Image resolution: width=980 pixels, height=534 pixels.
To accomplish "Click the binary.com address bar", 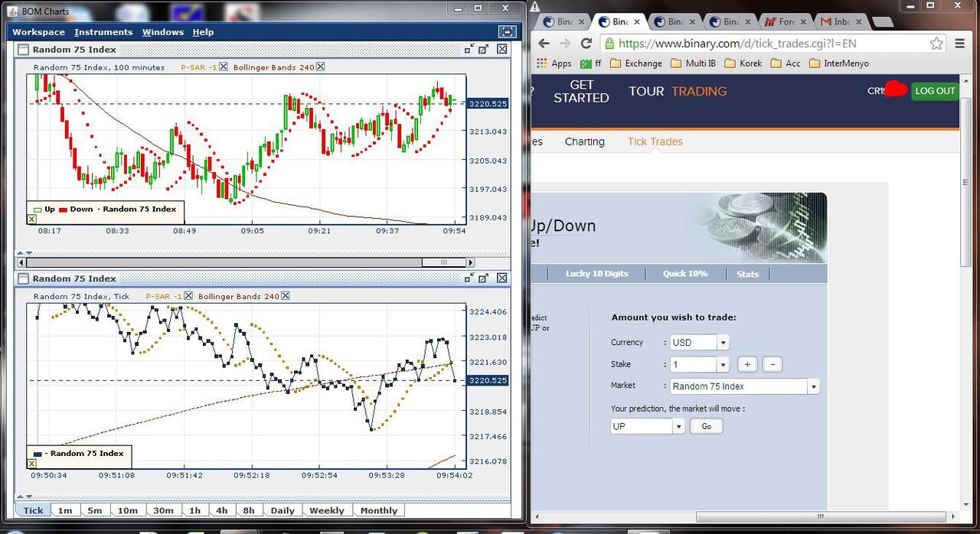I will (x=773, y=44).
